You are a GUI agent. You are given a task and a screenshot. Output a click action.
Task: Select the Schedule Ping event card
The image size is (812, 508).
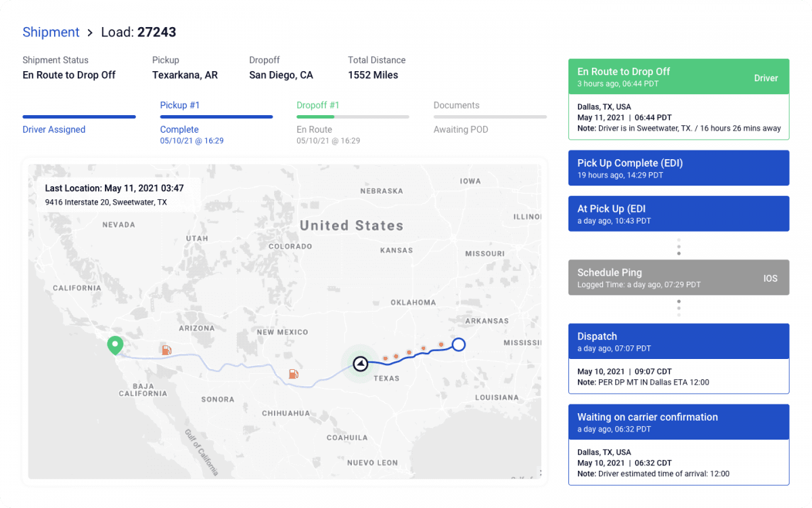(678, 278)
